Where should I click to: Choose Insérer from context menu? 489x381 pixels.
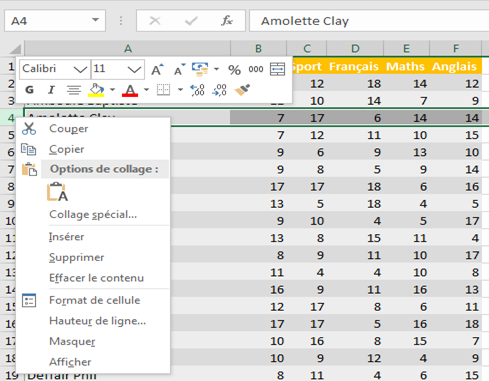(93, 237)
